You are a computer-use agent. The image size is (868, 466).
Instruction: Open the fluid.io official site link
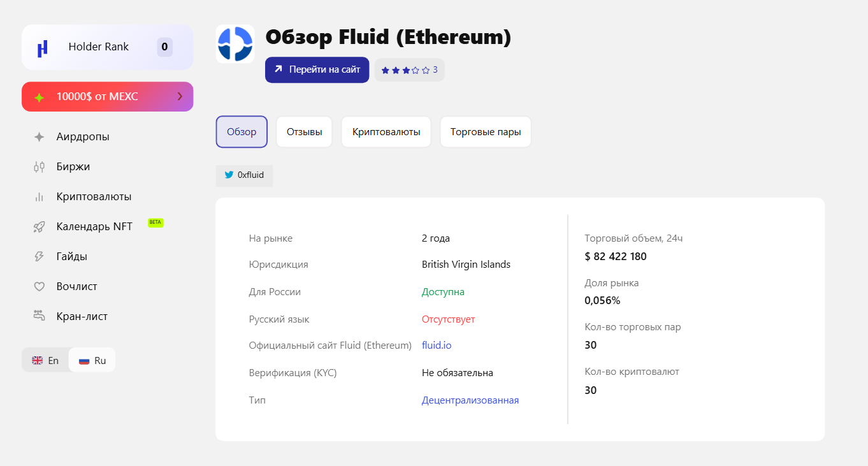[x=437, y=346]
